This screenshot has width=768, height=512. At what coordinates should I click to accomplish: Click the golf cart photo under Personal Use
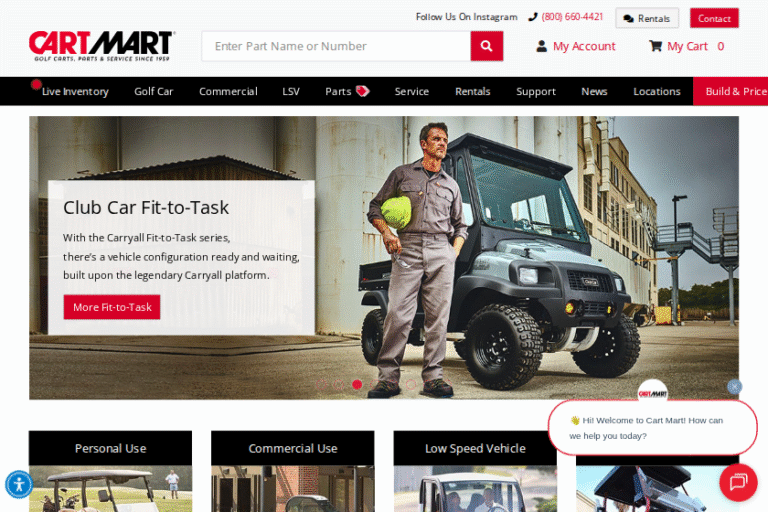coord(110,489)
